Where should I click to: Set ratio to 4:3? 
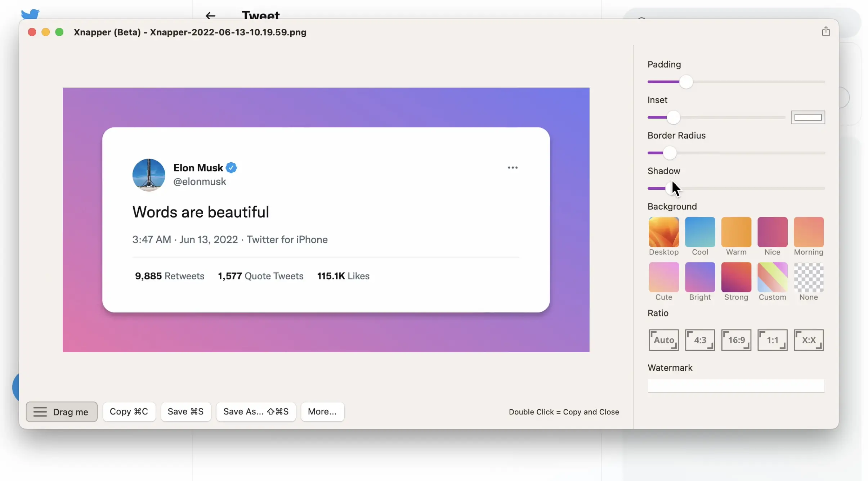(x=700, y=340)
